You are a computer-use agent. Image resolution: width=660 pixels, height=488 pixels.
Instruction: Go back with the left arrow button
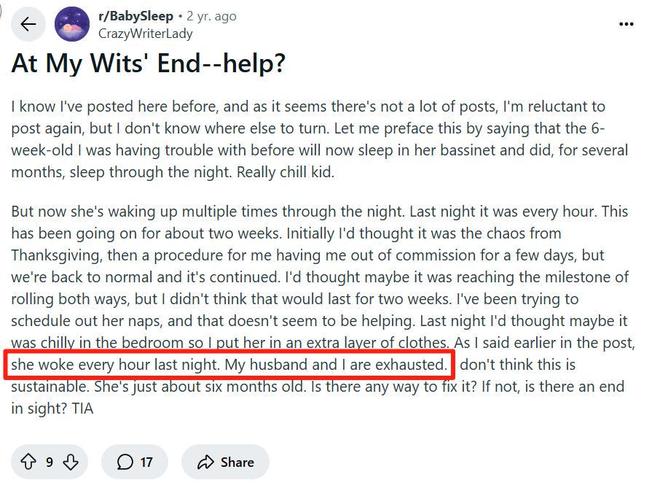click(x=27, y=24)
